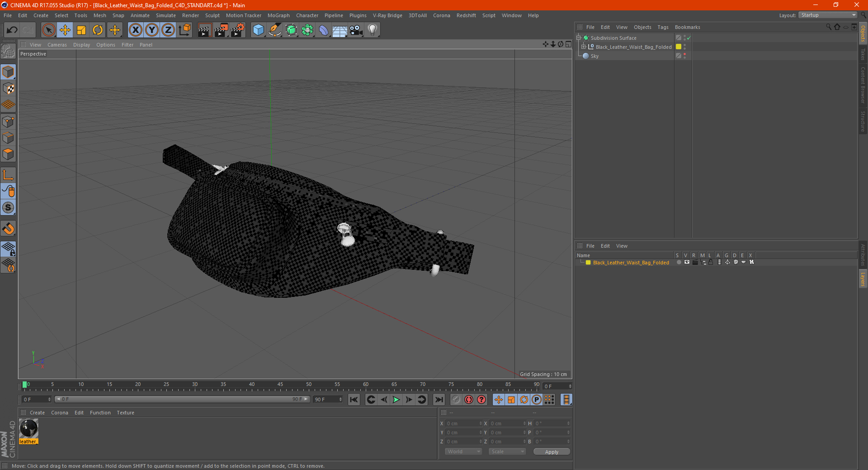The width and height of the screenshot is (868, 470).
Task: Toggle Y axis lock
Action: (152, 30)
